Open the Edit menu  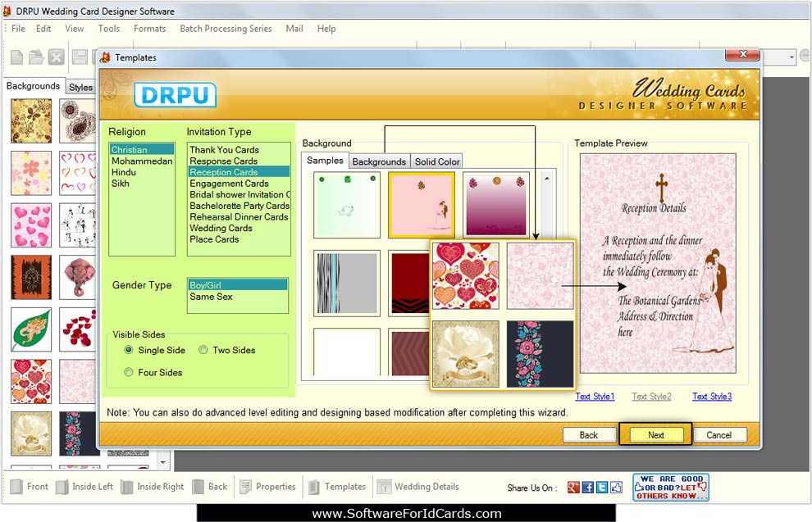pyautogui.click(x=43, y=29)
